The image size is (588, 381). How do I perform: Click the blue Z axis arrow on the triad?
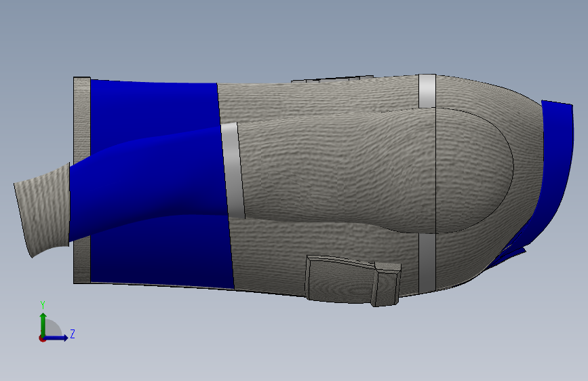click(x=56, y=338)
